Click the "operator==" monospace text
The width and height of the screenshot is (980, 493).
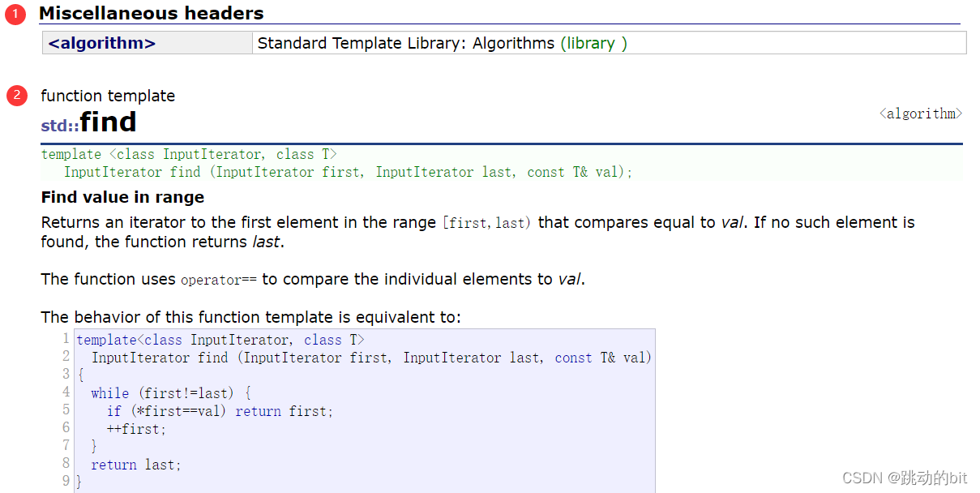pyautogui.click(x=218, y=280)
